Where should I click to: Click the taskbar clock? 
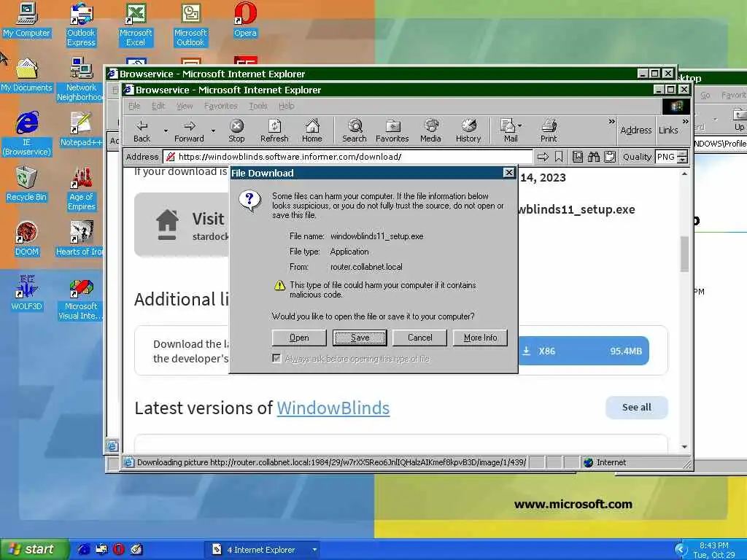713,550
